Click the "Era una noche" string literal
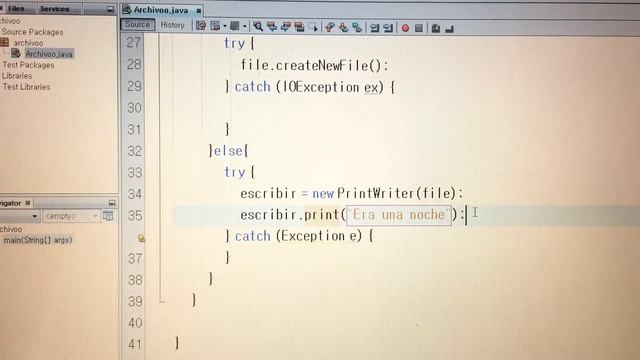Image resolution: width=640 pixels, height=360 pixels. [399, 215]
